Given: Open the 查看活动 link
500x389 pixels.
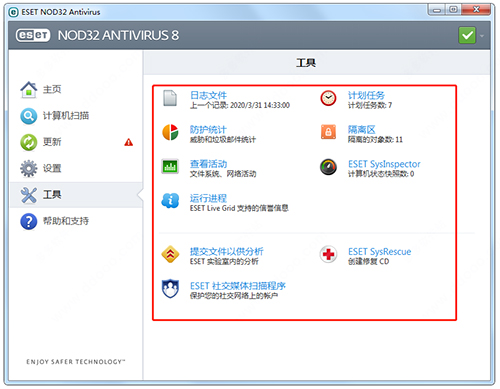Looking at the screenshot, I should coord(208,164).
